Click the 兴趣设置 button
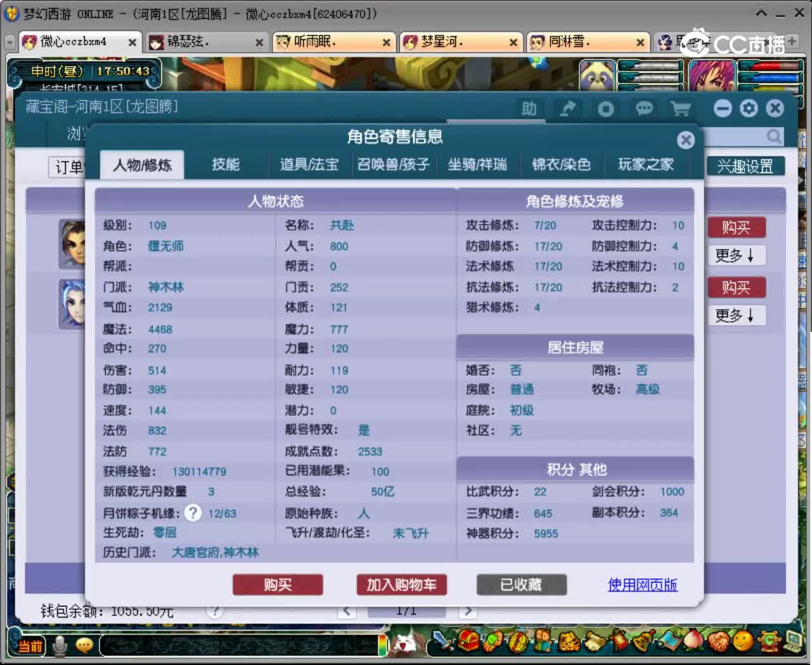The image size is (812, 665). click(x=745, y=166)
